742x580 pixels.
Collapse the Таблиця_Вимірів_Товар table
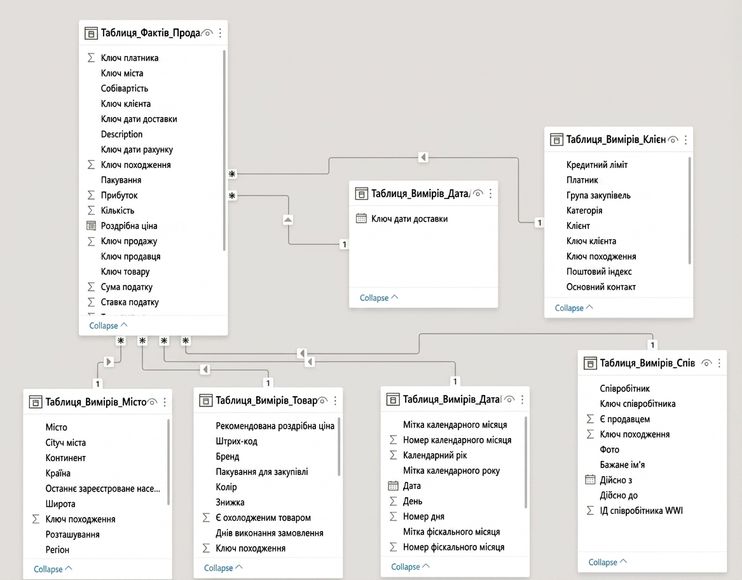[223, 568]
